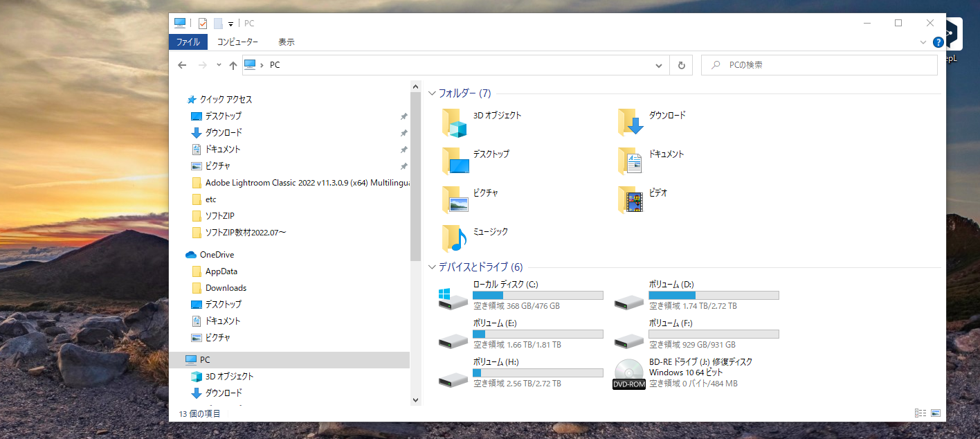Collapse the フォルダー (7) group
Viewport: 980px width, 439px height.
pyautogui.click(x=433, y=93)
